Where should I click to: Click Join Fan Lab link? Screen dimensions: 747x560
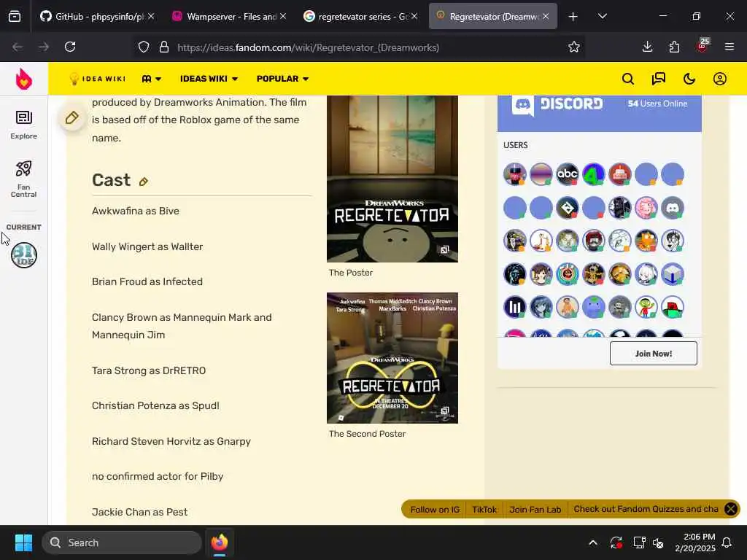click(x=535, y=510)
